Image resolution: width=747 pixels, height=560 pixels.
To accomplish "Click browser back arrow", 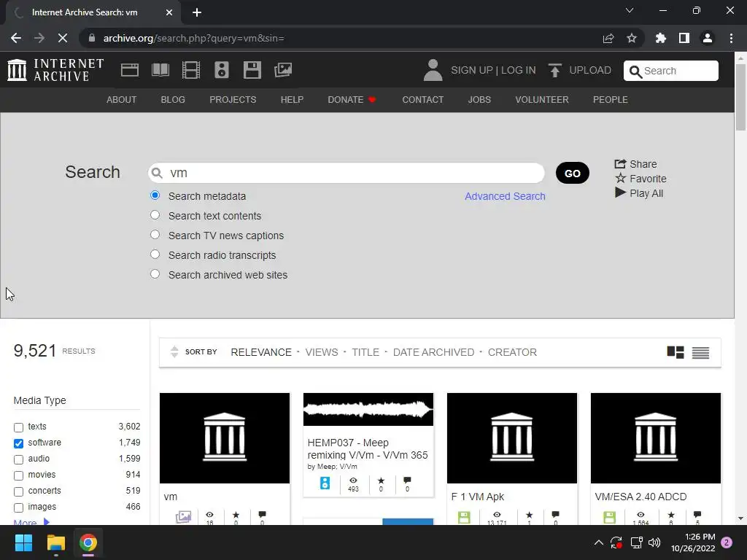I will tap(16, 38).
